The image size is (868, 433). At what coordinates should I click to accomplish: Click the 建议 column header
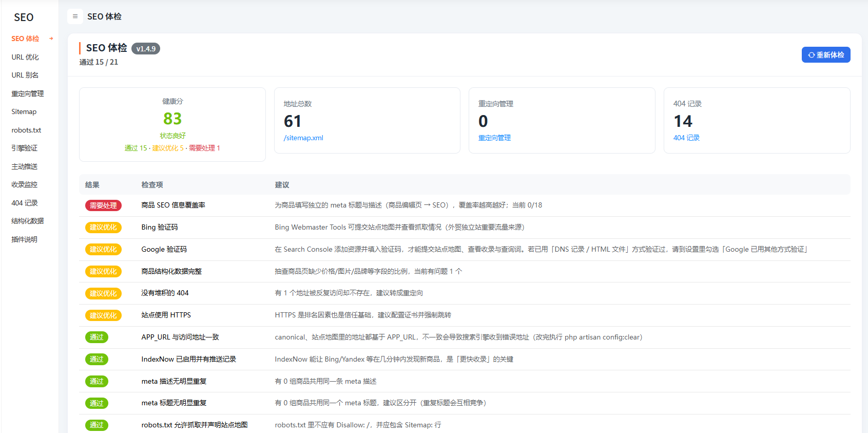[x=282, y=185]
